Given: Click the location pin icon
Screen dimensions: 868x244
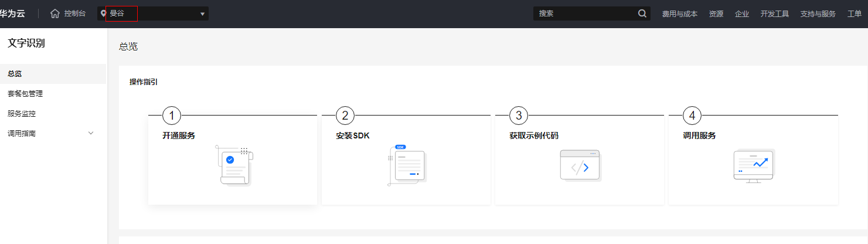Looking at the screenshot, I should (x=103, y=13).
